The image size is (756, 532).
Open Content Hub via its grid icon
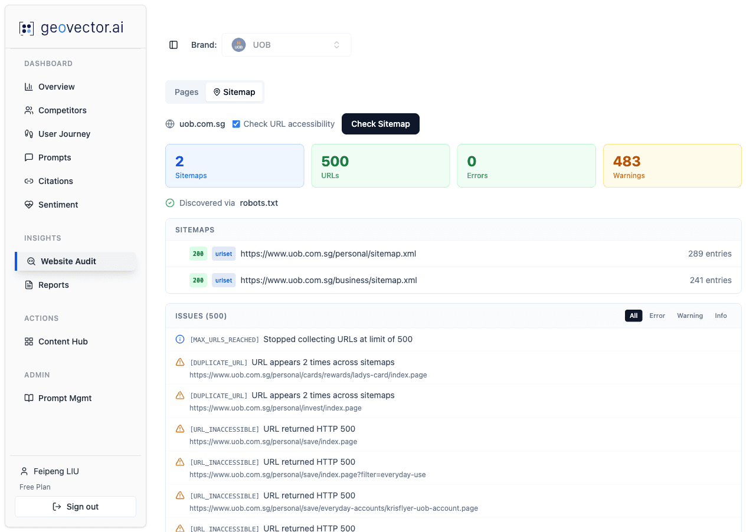pos(29,341)
